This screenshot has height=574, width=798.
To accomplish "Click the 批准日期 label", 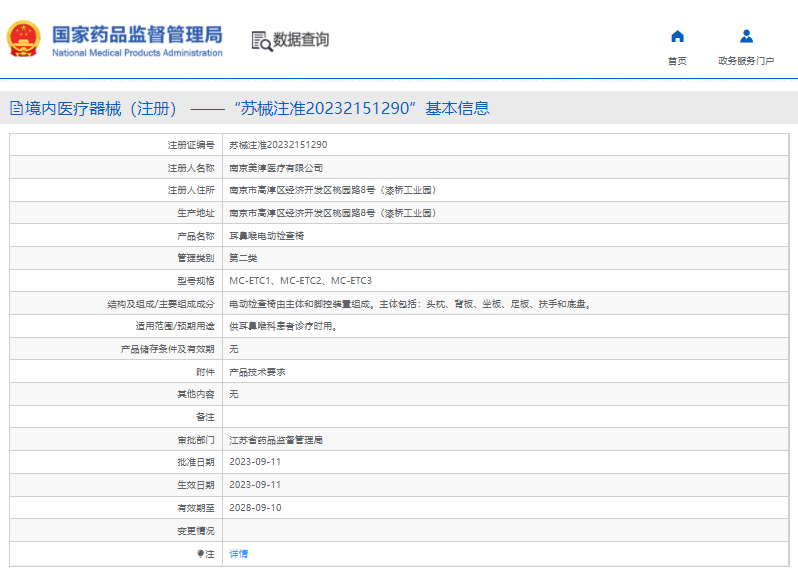I will 196,462.
